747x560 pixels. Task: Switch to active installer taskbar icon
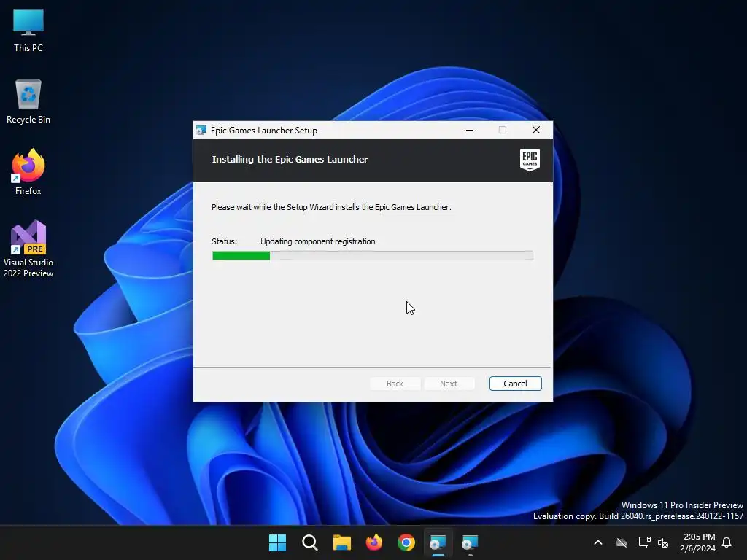[438, 542]
